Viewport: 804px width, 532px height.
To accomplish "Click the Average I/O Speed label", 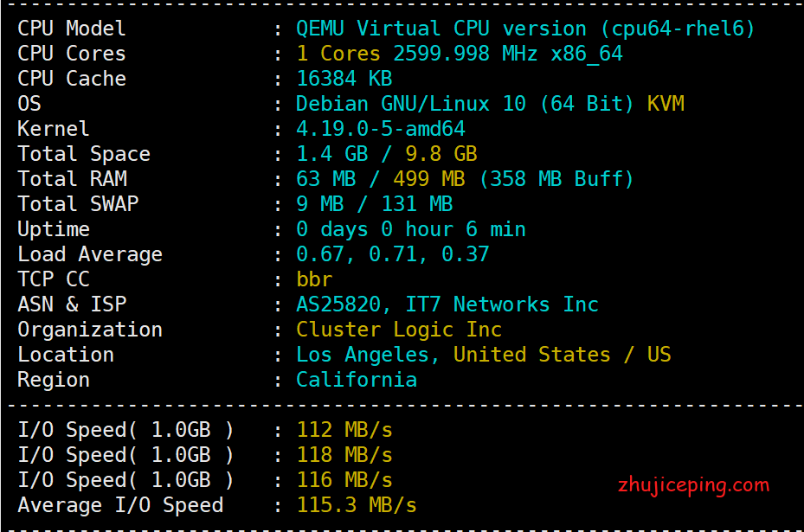I will click(120, 505).
